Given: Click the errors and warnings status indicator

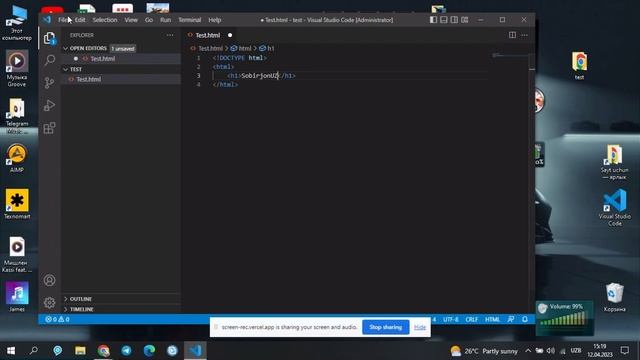Looking at the screenshot, I should [x=57, y=319].
